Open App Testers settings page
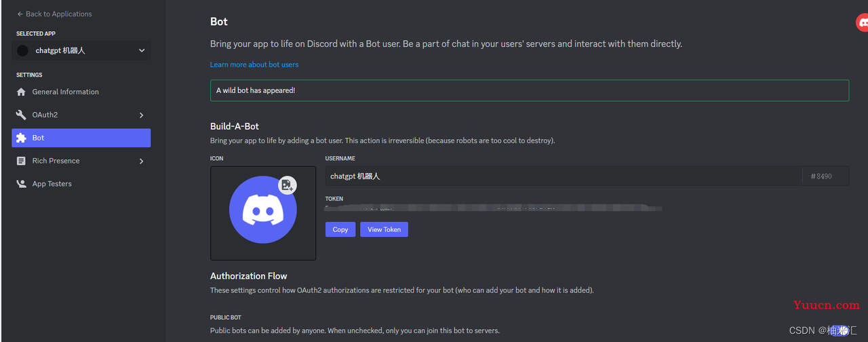This screenshot has width=868, height=342. (81, 184)
